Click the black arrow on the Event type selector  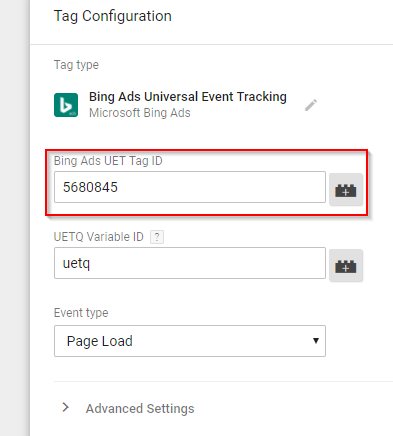click(x=315, y=341)
